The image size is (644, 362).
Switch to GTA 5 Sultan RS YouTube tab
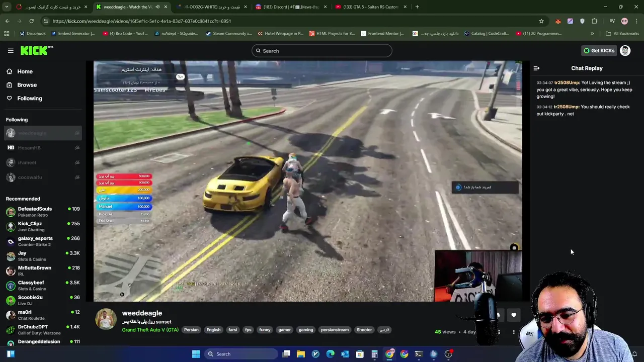click(x=371, y=7)
